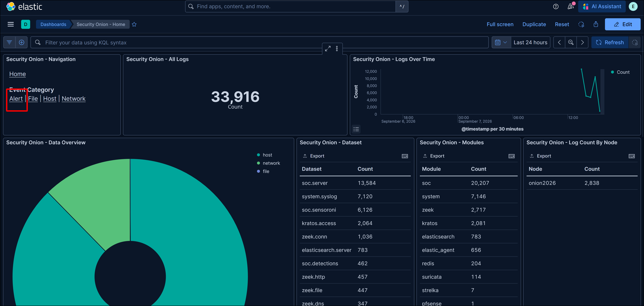
Task: Open the Full screen menu item
Action: coord(500,24)
